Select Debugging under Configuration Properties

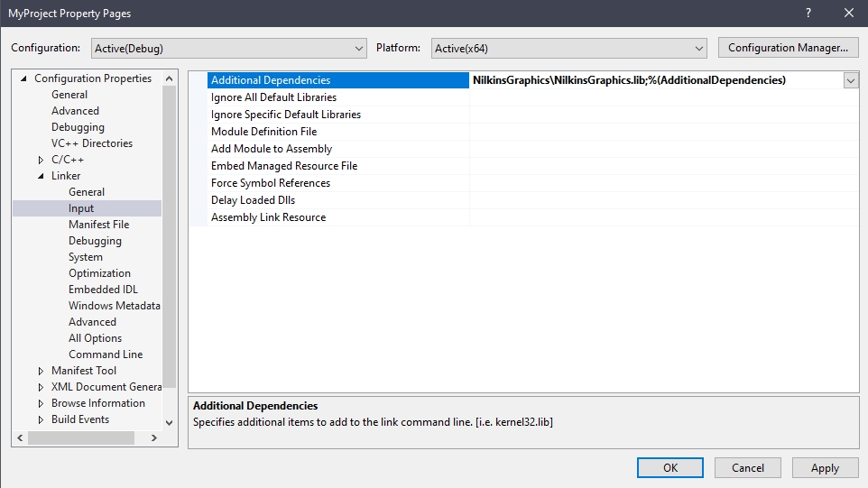tap(78, 127)
